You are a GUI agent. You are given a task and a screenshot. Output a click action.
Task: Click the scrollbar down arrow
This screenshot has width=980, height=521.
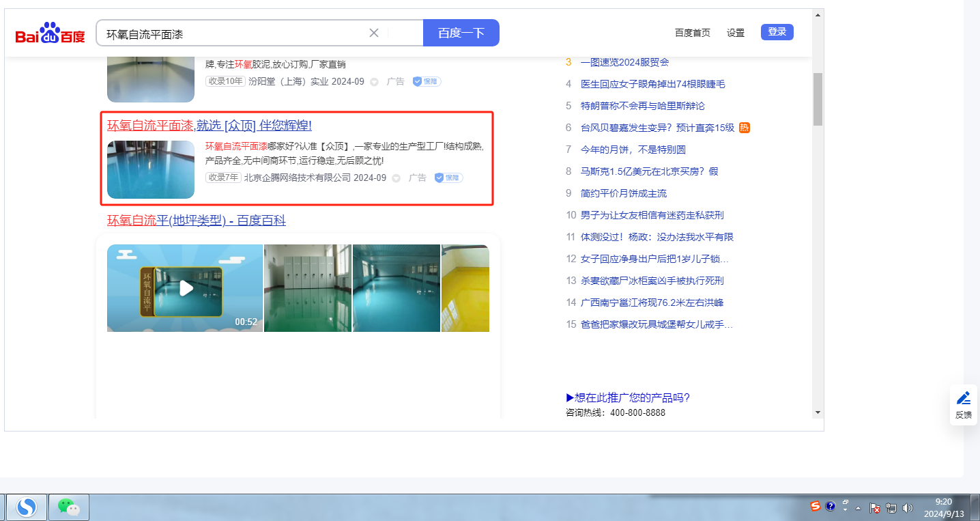pyautogui.click(x=818, y=412)
